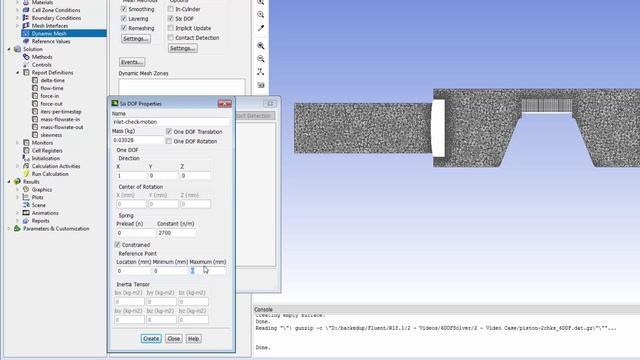The height and width of the screenshot is (360, 640).
Task: Toggle the Layering mesh method checkbox
Action: 124,18
